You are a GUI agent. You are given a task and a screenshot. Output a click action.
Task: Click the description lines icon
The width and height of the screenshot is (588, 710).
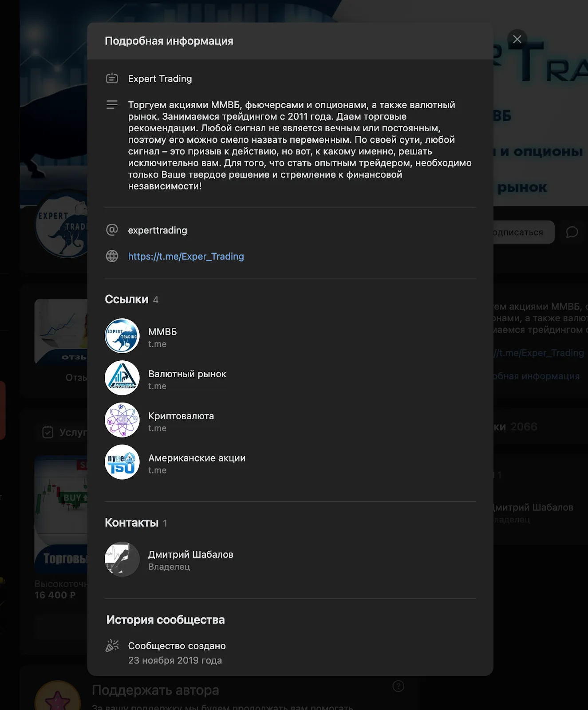pyautogui.click(x=112, y=105)
